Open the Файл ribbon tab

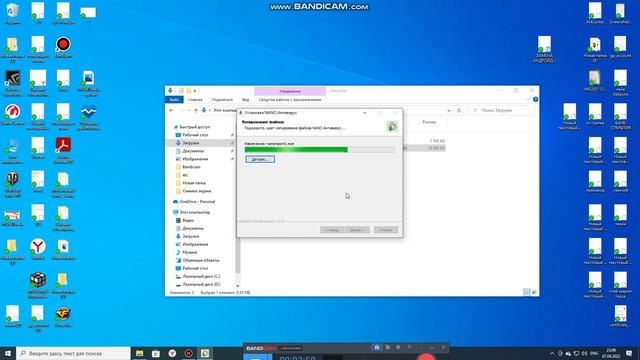pyautogui.click(x=174, y=100)
